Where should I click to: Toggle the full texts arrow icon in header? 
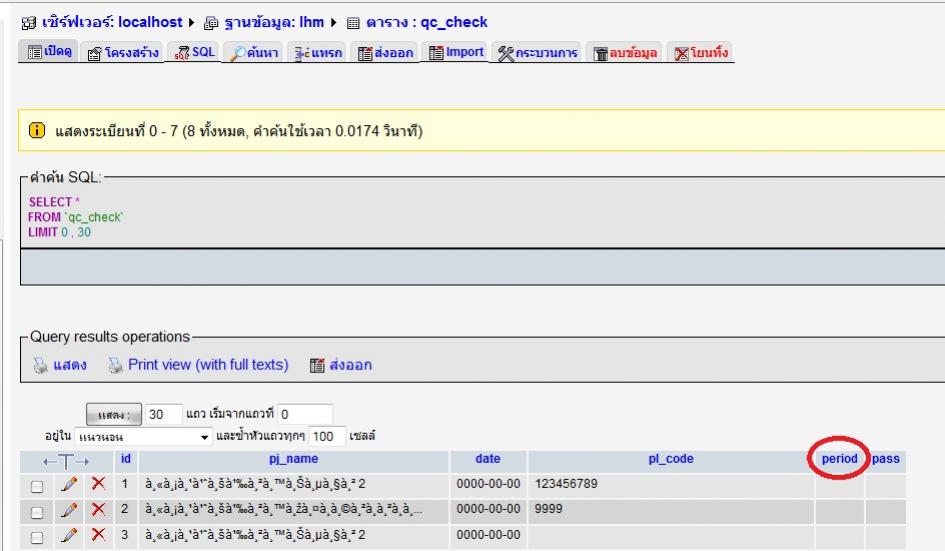coord(66,462)
